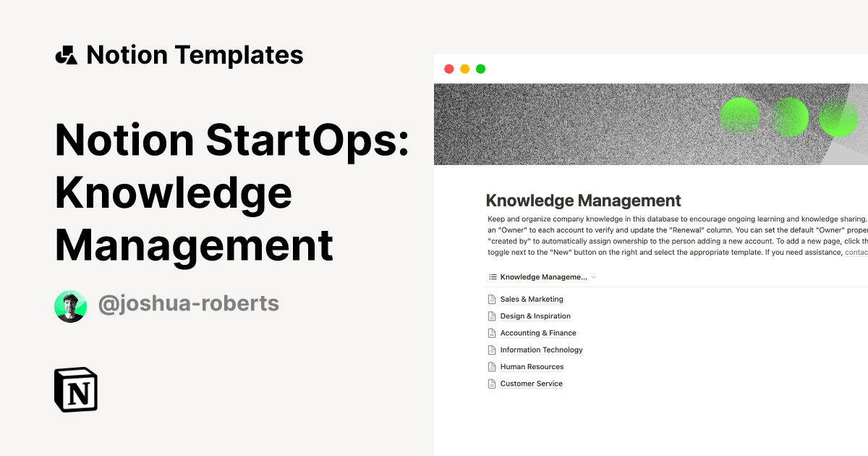The image size is (868, 456).
Task: Click the page icon beside Human Resources
Action: [x=492, y=367]
